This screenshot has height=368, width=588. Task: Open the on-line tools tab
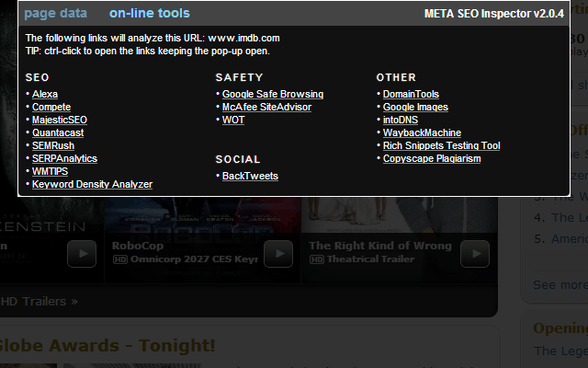coord(150,14)
